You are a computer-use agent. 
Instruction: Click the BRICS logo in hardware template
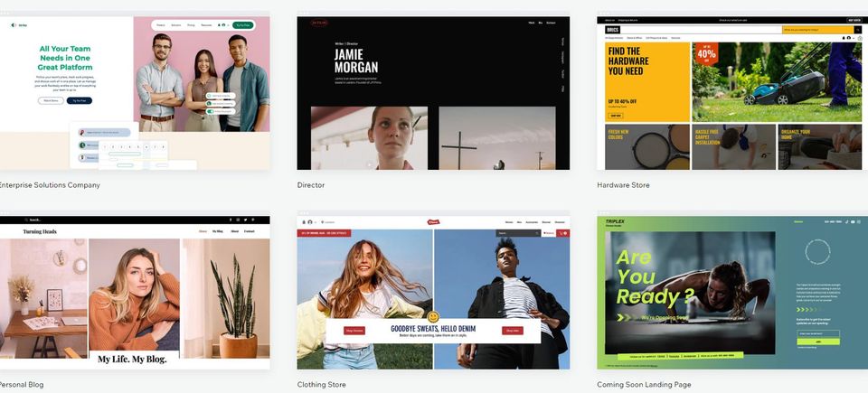click(x=615, y=30)
